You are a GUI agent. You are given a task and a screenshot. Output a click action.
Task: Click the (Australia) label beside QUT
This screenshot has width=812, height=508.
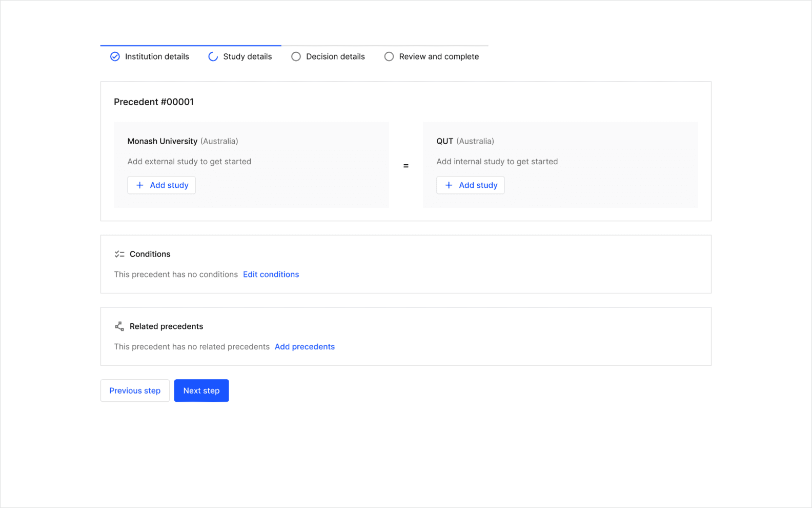pos(475,141)
